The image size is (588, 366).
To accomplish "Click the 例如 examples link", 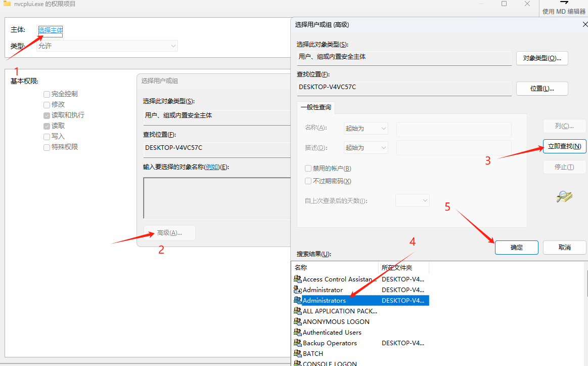I will (212, 167).
